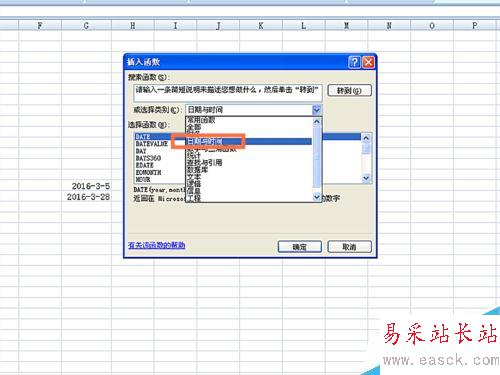Select column H header
The height and width of the screenshot is (375, 500).
pyautogui.click(x=133, y=25)
